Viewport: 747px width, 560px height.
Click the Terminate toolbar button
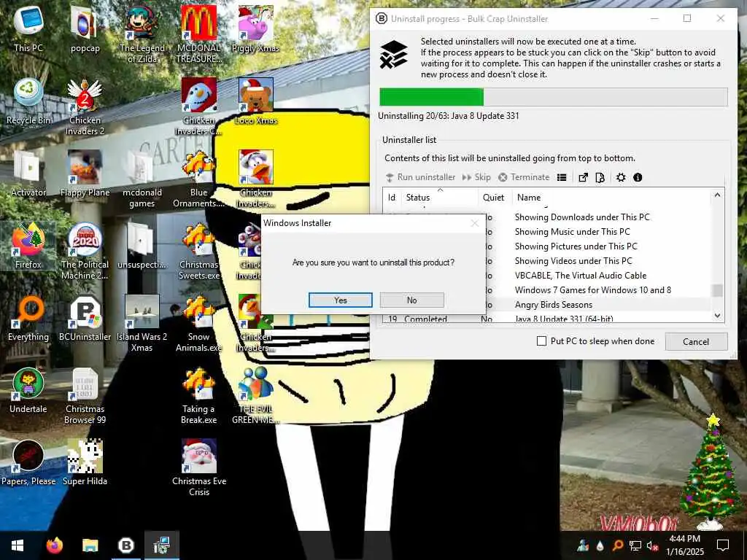[524, 177]
